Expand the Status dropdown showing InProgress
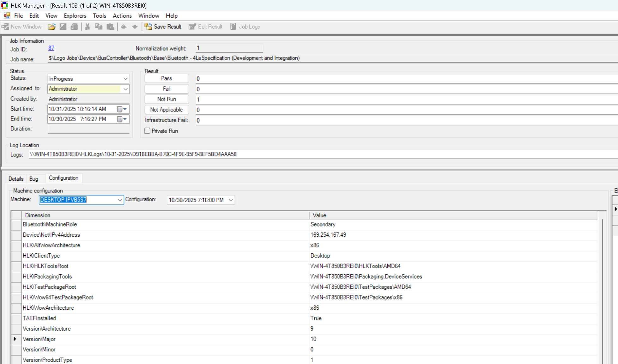618x364 pixels. tap(125, 79)
